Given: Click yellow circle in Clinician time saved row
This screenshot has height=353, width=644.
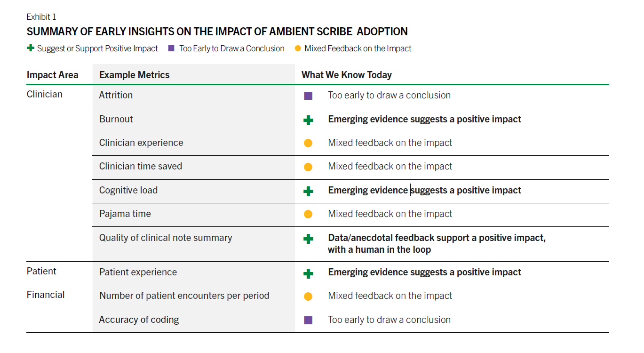Looking at the screenshot, I should tap(308, 167).
